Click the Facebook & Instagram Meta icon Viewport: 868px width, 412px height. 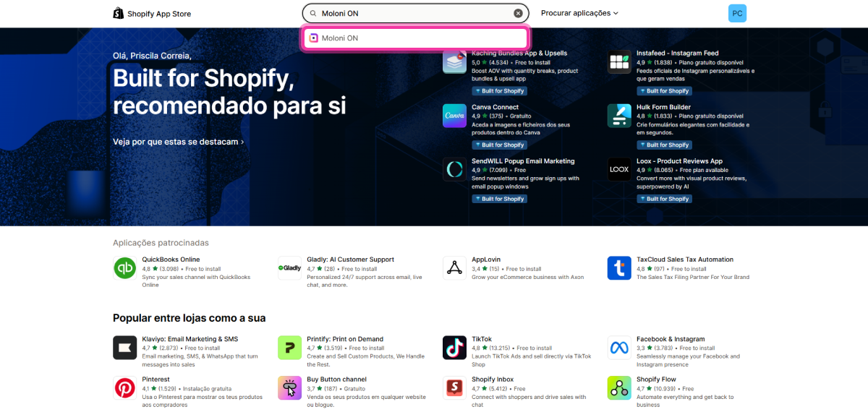(x=619, y=348)
